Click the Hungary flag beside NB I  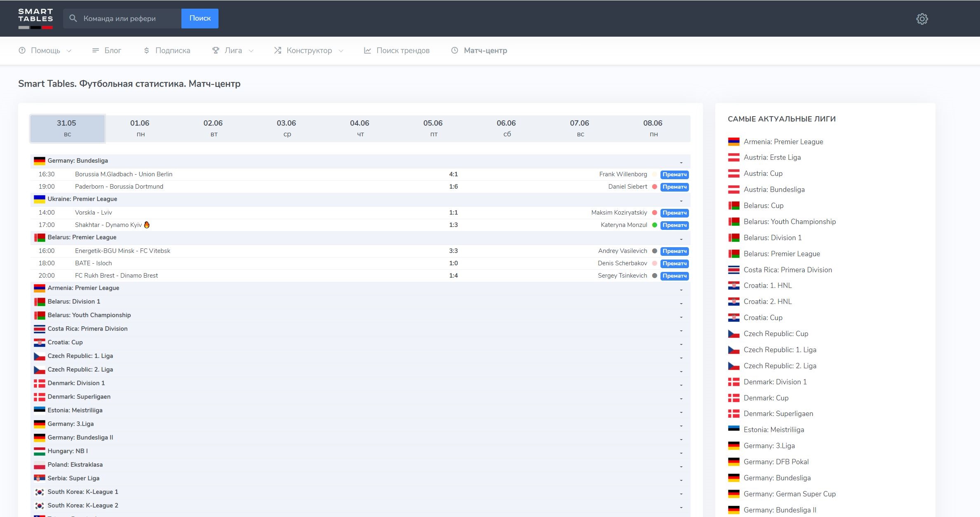[40, 451]
